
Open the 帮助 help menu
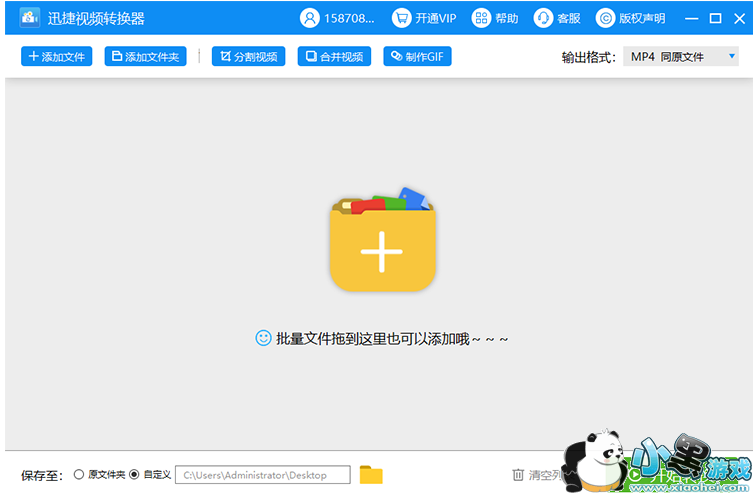pyautogui.click(x=495, y=18)
